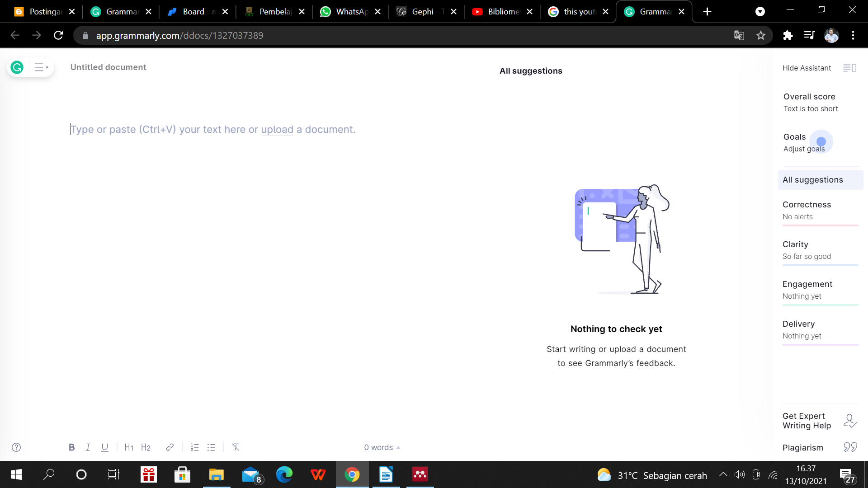
Task: Open the document sidebar menu icon
Action: coord(41,67)
